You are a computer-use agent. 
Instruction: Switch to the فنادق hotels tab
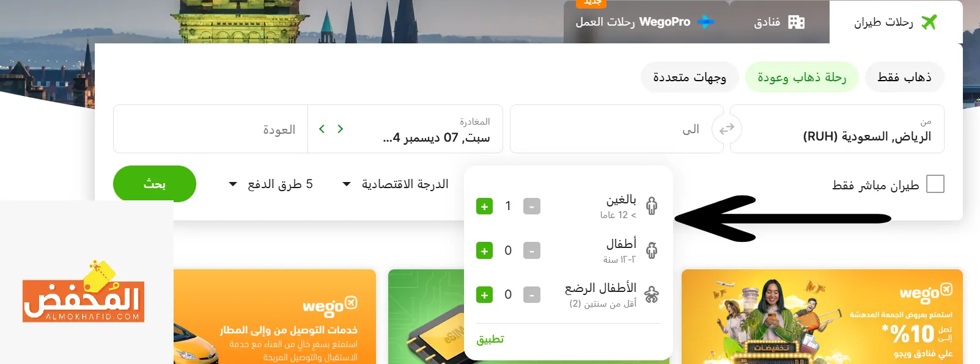(x=779, y=22)
